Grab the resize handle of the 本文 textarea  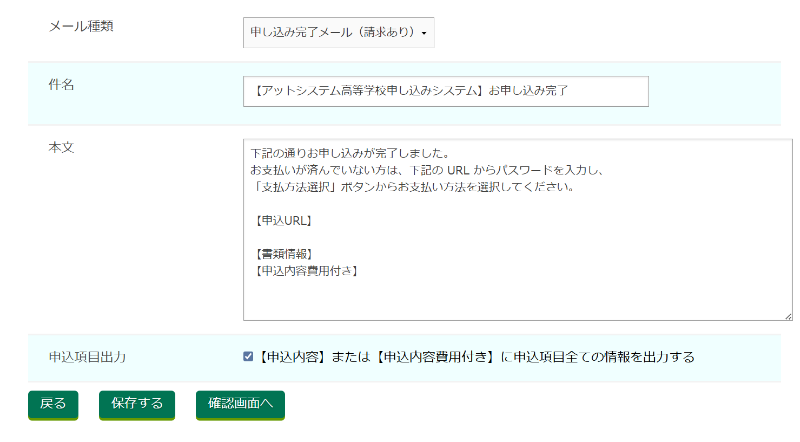pyautogui.click(x=787, y=315)
